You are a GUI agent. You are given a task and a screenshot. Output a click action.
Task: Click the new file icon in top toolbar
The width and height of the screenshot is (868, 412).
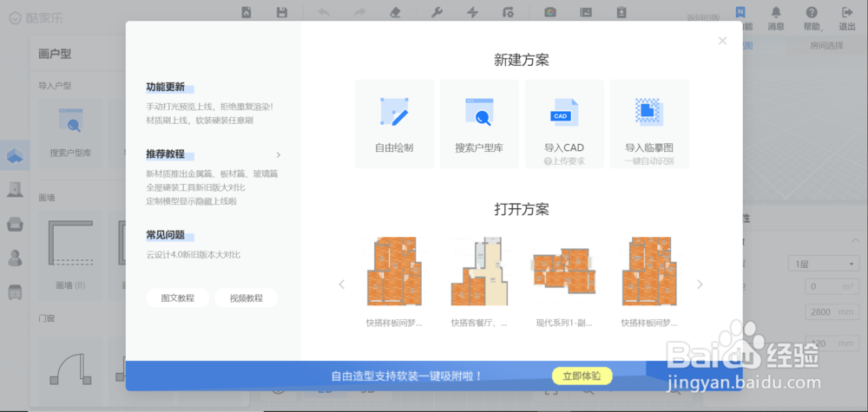point(247,12)
